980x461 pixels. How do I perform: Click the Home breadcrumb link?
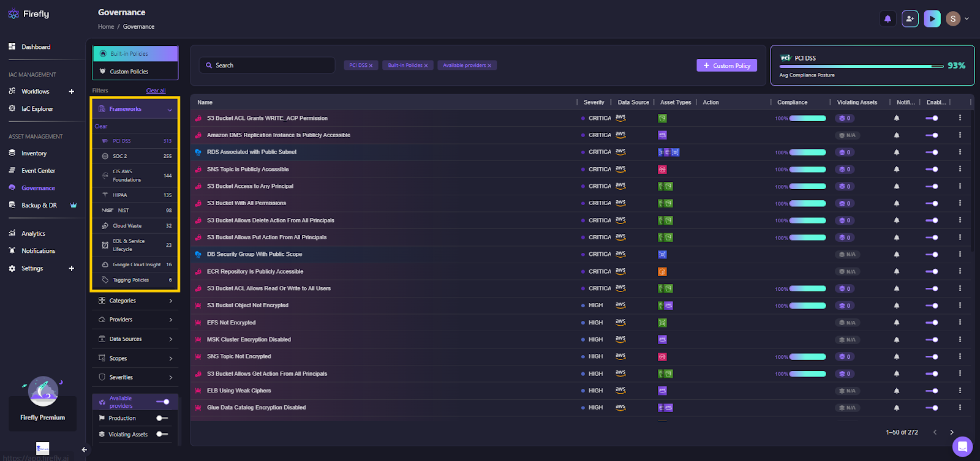click(x=106, y=27)
